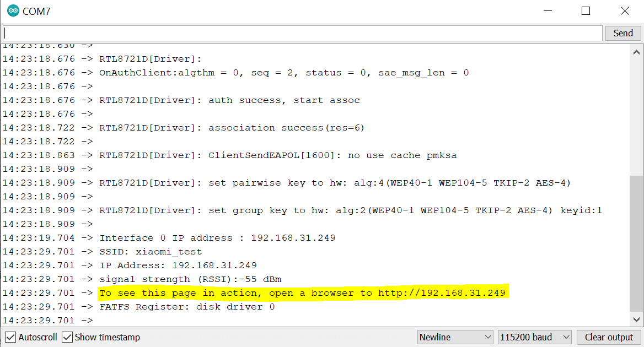Click the scrollbar down arrow
The image size is (644, 347).
(636, 319)
